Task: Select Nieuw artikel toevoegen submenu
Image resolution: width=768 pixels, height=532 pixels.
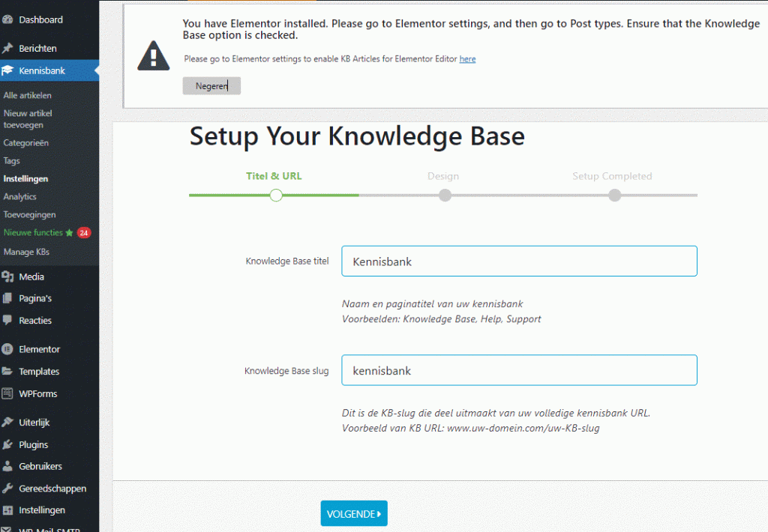Action: (28, 119)
